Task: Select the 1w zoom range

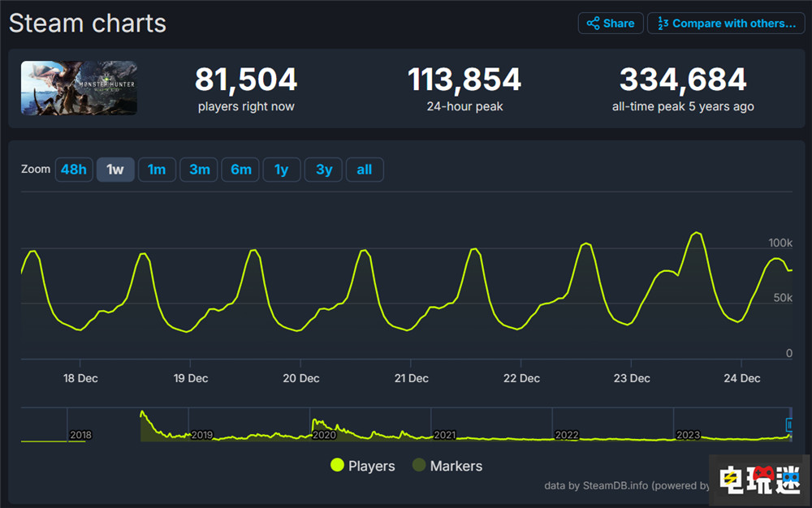Action: (115, 170)
